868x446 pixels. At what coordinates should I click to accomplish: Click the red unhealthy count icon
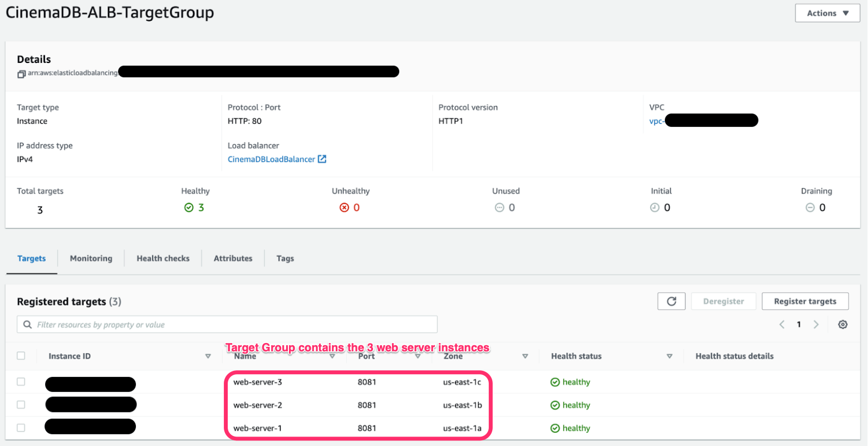(344, 208)
